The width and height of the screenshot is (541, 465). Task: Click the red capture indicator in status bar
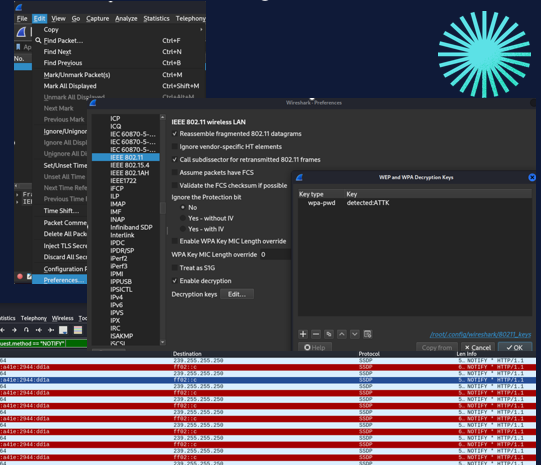[20, 276]
